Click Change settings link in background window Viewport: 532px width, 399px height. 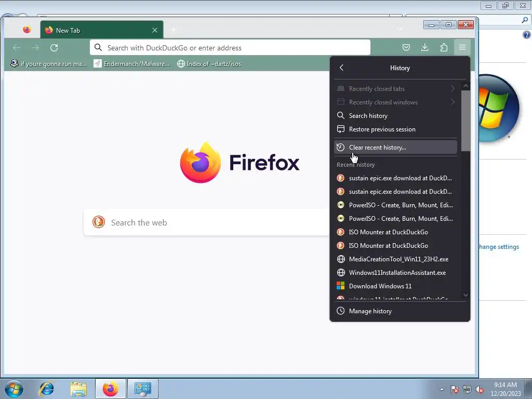click(499, 247)
